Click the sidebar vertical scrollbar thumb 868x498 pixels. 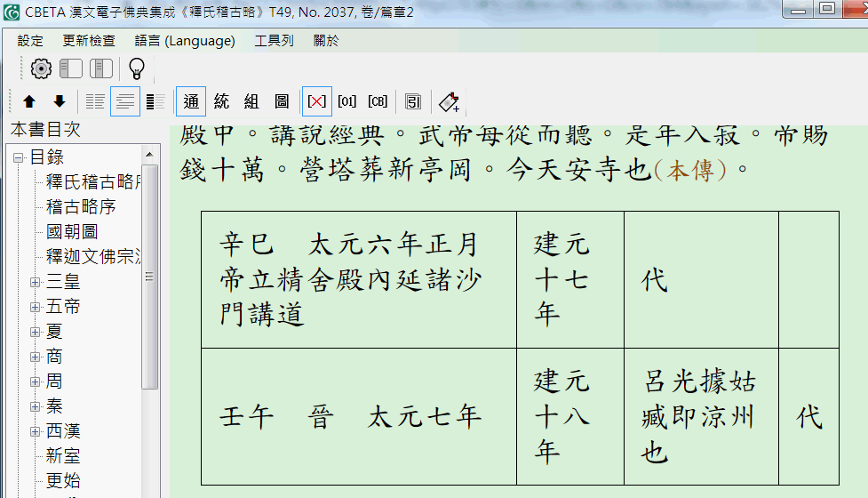click(150, 276)
